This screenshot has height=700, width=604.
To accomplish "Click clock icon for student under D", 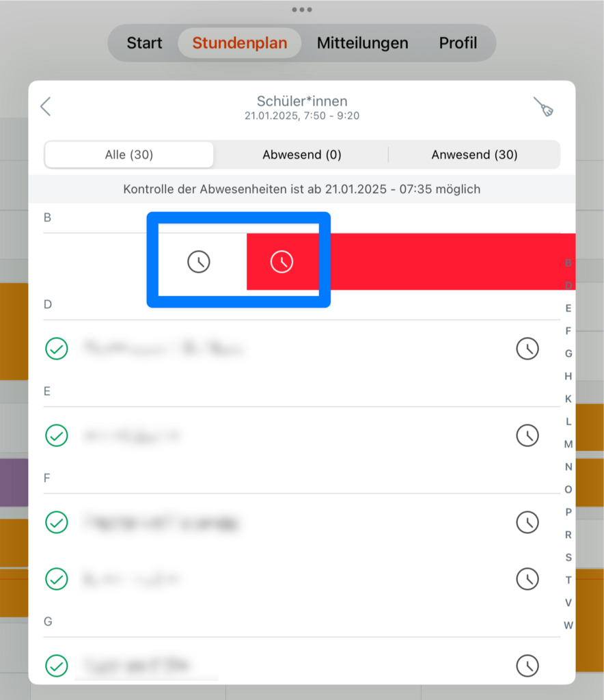I will (x=527, y=349).
